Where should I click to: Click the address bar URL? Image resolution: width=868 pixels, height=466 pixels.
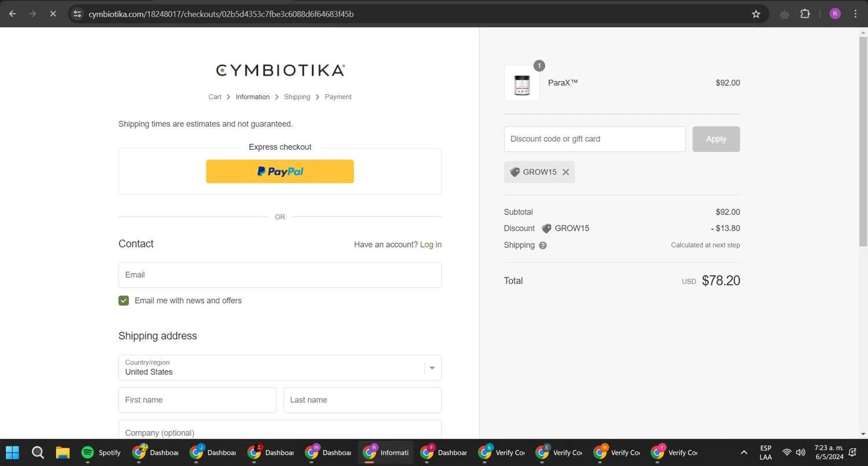coord(221,14)
